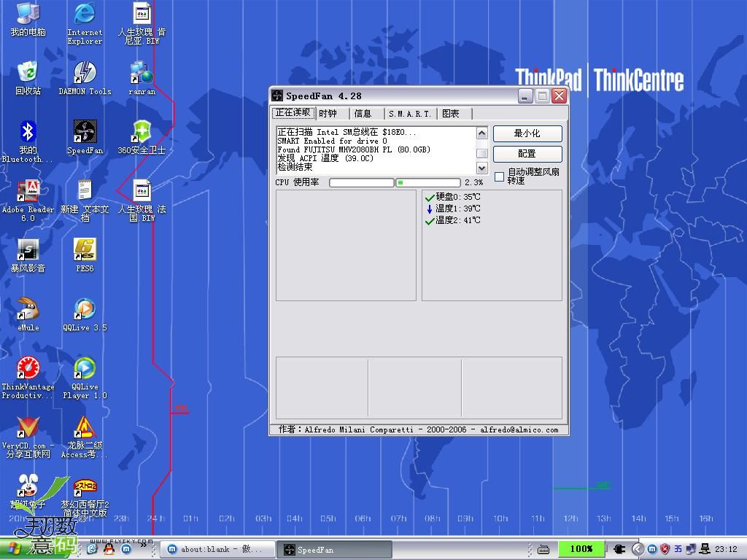
Task: Open ThinkVantage Productivity shortcut
Action: pos(28,378)
